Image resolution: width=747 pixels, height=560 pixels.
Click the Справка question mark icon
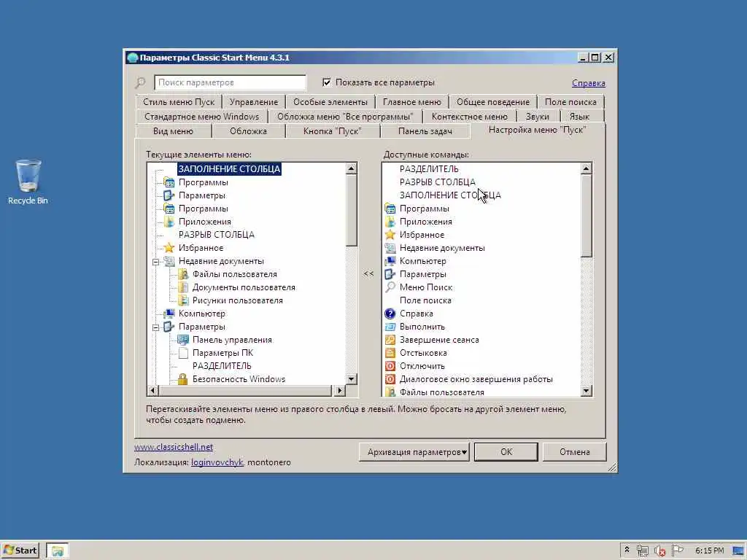[x=390, y=314]
